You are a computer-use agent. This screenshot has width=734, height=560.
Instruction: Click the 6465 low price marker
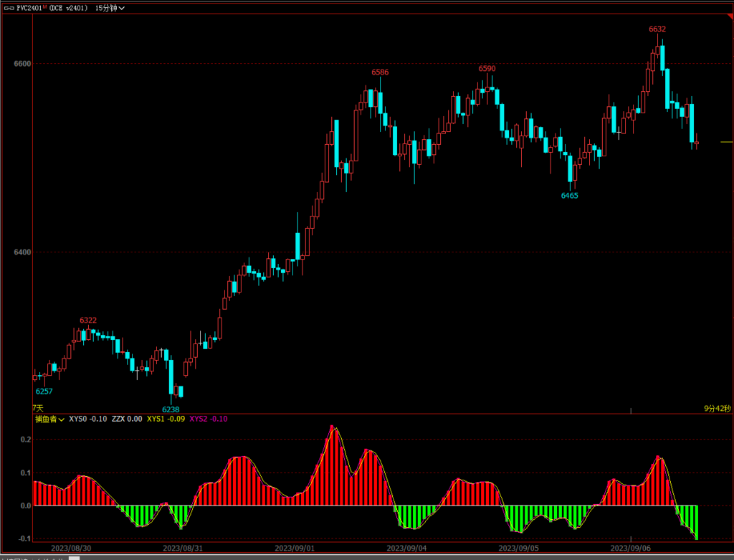point(569,195)
